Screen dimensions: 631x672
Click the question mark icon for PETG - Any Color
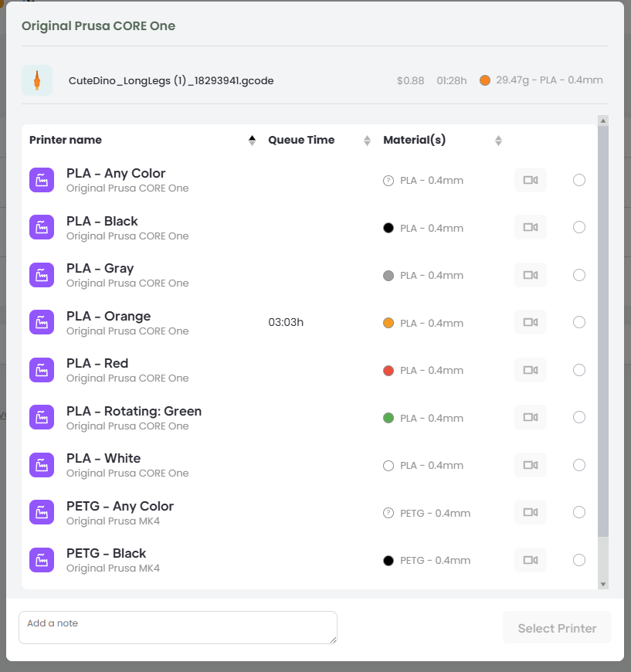[388, 513]
